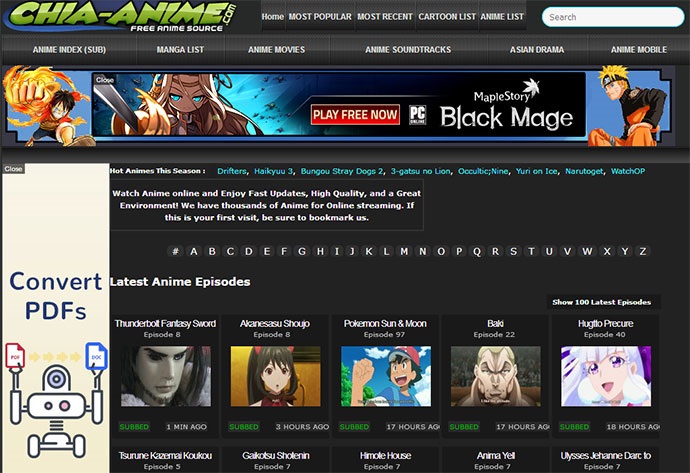
Task: Open the WatchOP link
Action: pos(628,171)
